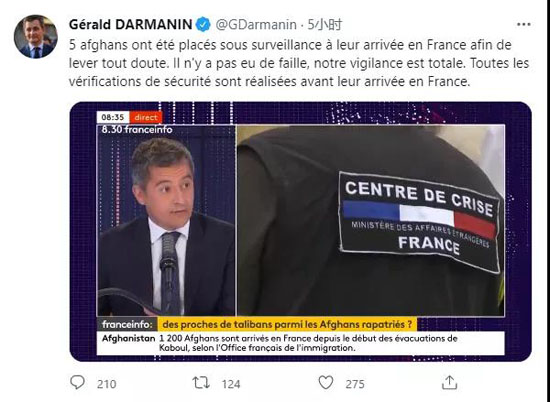Viewport: 550px width, 402px height.
Task: Click the Gérald DARMANIN display name
Action: click(x=130, y=25)
